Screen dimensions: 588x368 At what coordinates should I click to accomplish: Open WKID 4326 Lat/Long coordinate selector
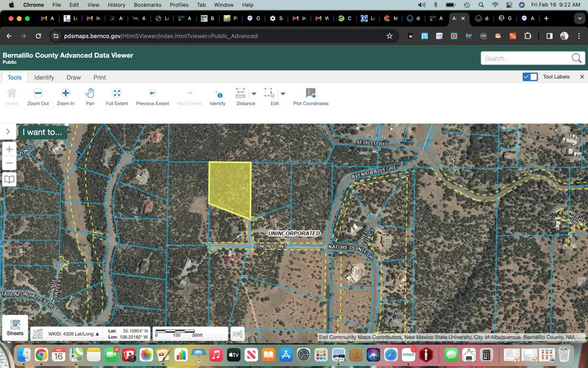(x=73, y=333)
